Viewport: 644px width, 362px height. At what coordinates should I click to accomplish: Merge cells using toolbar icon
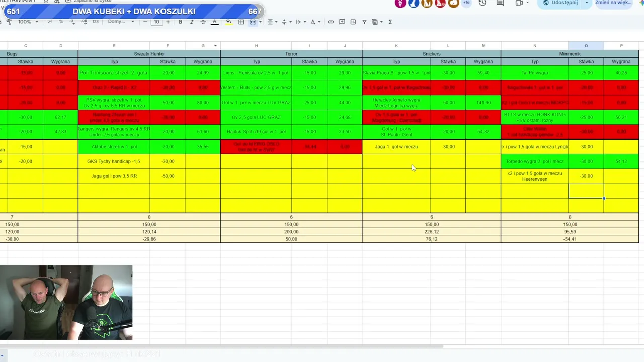[253, 22]
